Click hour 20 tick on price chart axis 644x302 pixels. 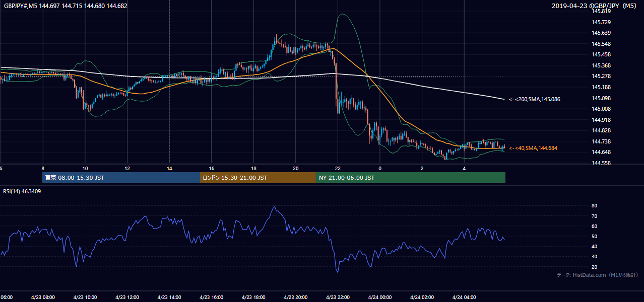pos(296,169)
